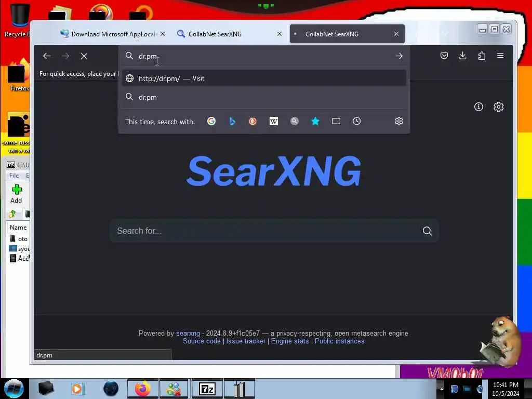Open the Source code link
532x399 pixels.
pos(202,341)
